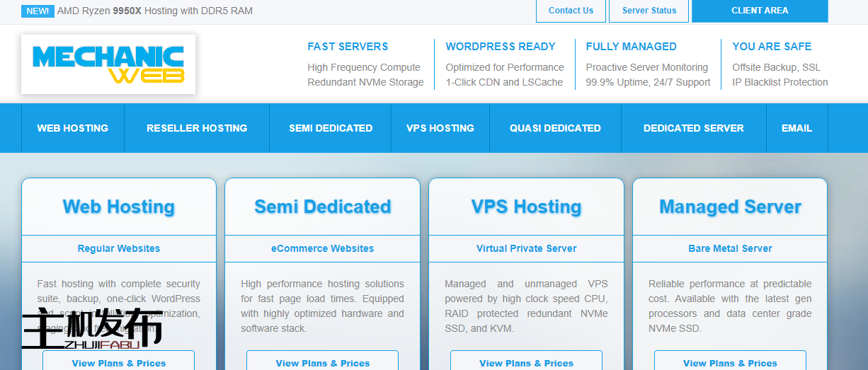Open VPS Hosting in navigation bar
The width and height of the screenshot is (868, 370).
pos(440,128)
